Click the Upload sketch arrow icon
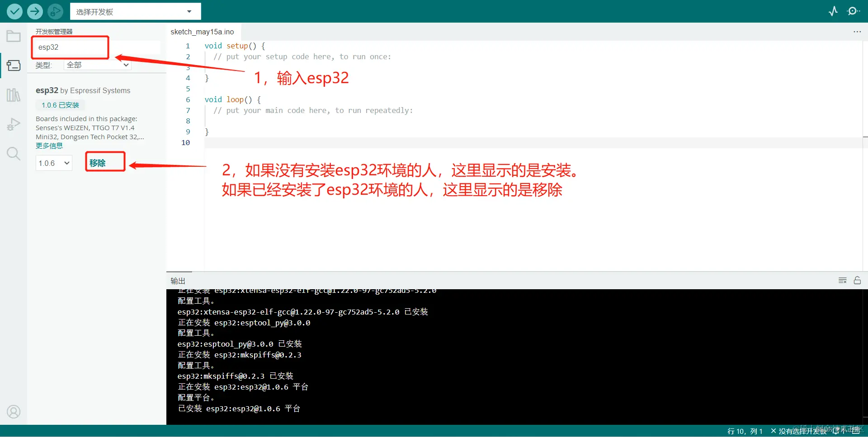The width and height of the screenshot is (868, 437). [34, 11]
